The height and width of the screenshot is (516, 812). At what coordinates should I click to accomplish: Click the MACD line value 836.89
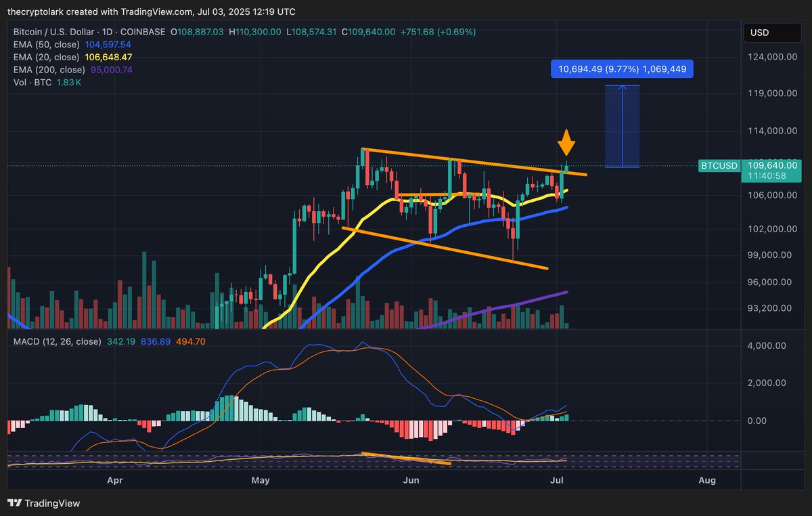(x=157, y=341)
